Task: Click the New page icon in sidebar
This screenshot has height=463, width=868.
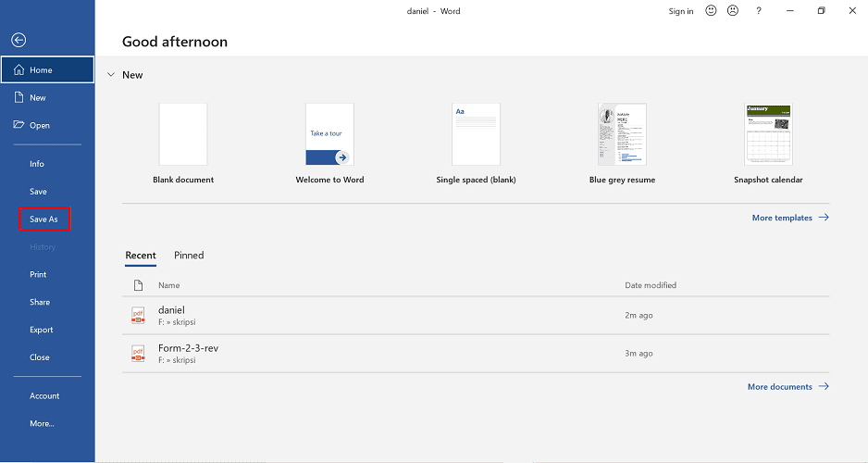Action: 19,97
